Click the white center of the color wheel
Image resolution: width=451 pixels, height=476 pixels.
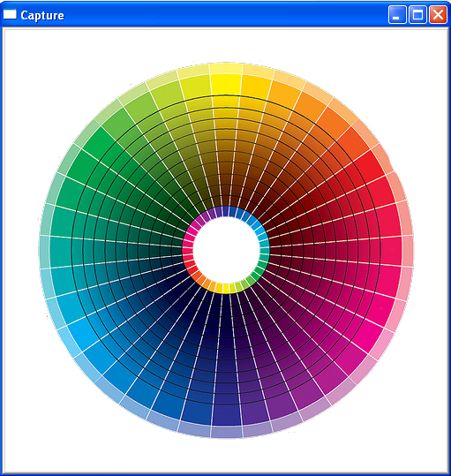226,250
